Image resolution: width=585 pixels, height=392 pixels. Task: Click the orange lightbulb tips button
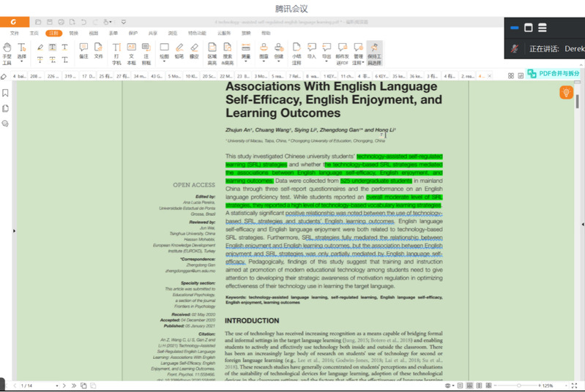[x=566, y=92]
